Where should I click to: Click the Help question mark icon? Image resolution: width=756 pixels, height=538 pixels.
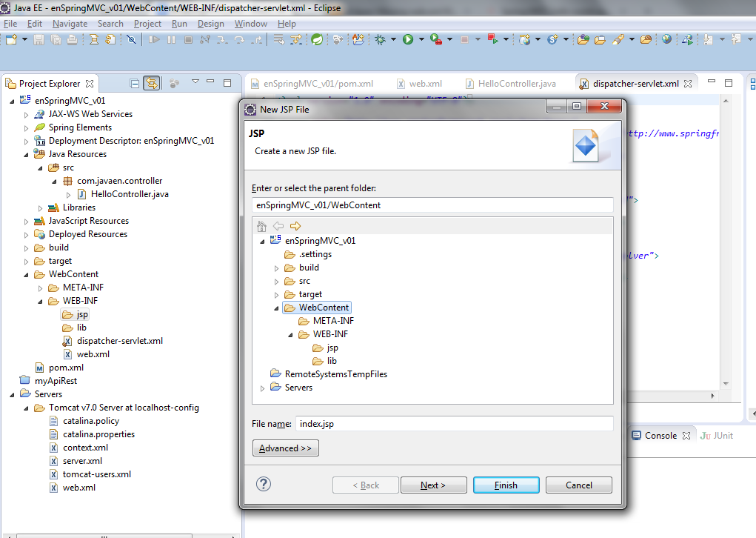pos(264,484)
